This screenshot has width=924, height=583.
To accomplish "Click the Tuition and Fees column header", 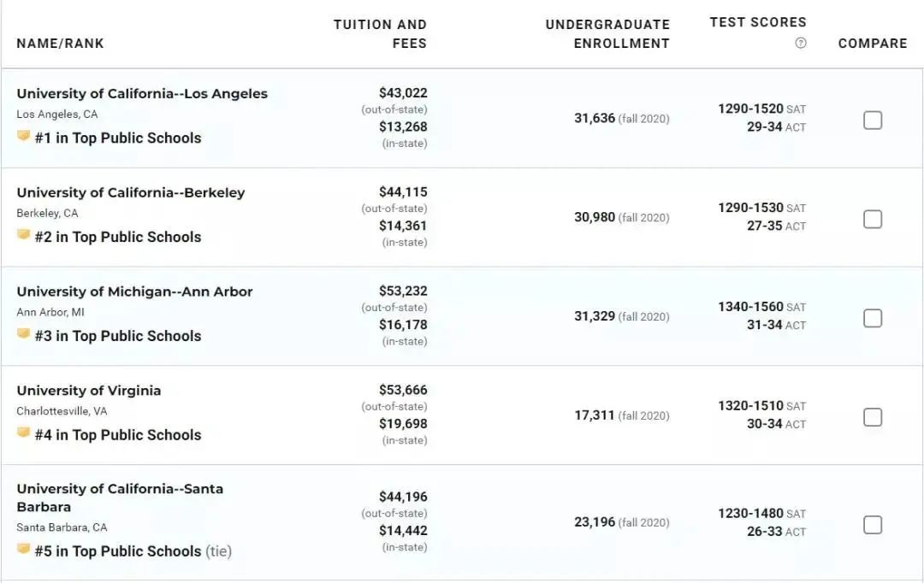I will [380, 34].
